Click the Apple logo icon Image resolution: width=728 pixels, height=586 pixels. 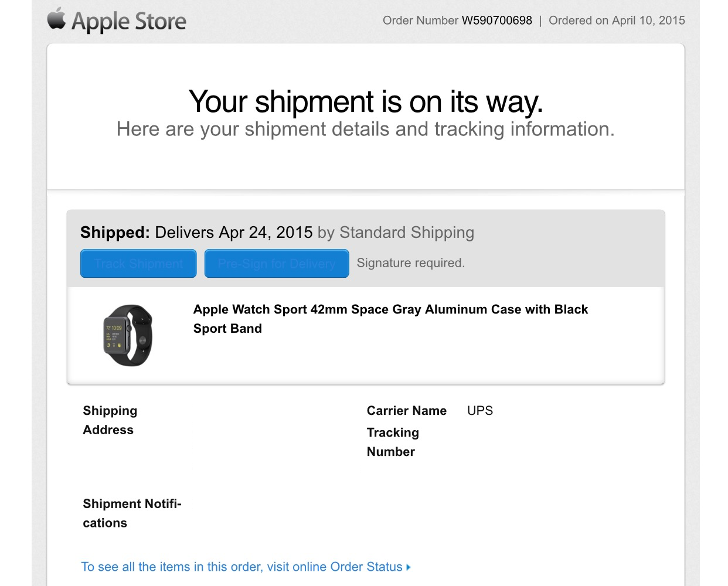(x=56, y=19)
